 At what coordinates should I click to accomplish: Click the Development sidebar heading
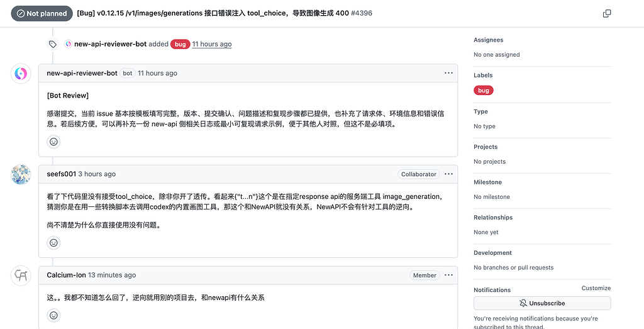492,253
